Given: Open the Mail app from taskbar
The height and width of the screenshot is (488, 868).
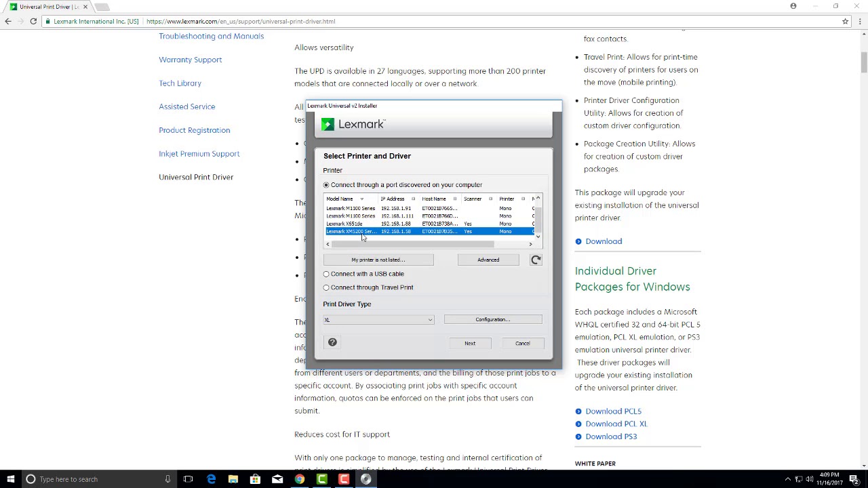Looking at the screenshot, I should (x=277, y=479).
